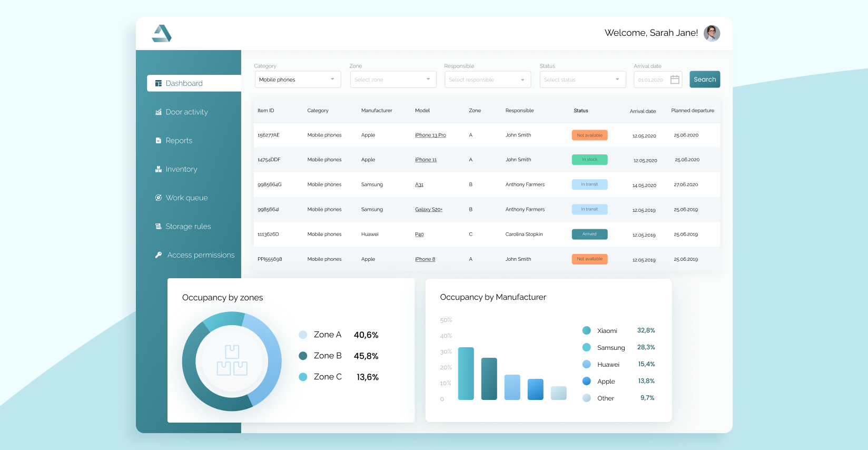868x450 pixels.
Task: Click the Inventory boxes icon
Action: tap(159, 169)
